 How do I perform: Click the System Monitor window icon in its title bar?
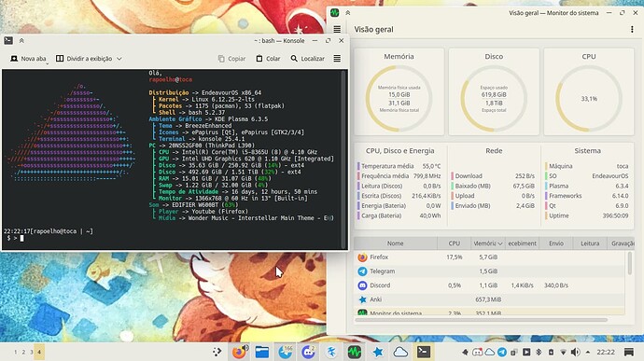click(335, 13)
